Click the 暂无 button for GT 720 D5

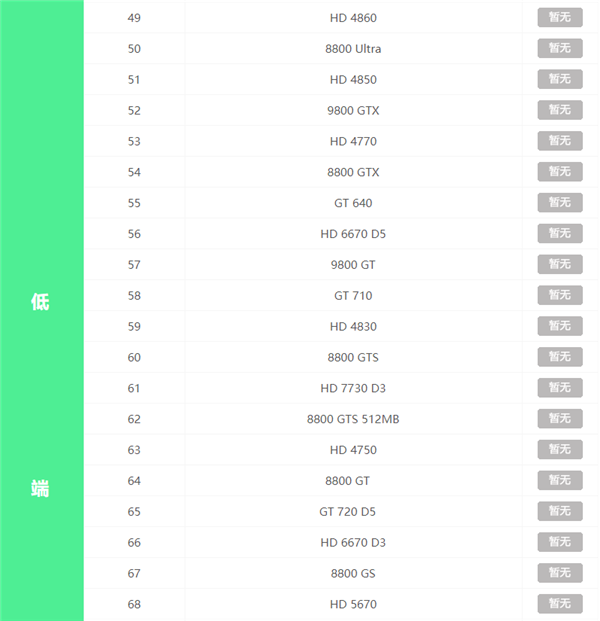click(559, 511)
